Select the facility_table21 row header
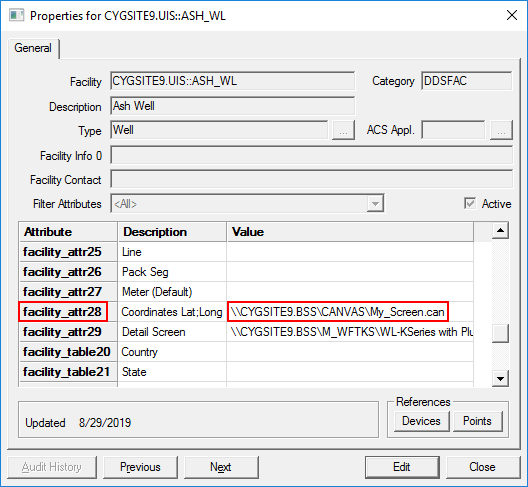 click(68, 372)
